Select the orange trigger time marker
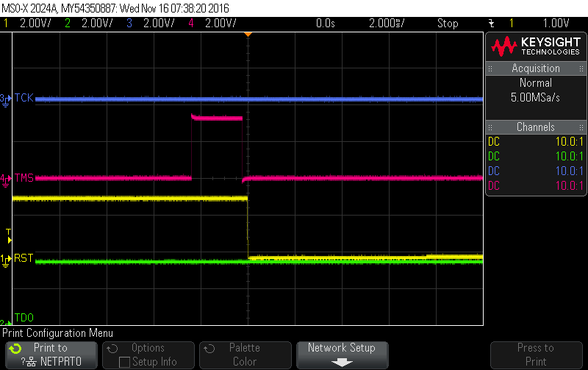Viewport: 588px width, 370px height. 248,35
